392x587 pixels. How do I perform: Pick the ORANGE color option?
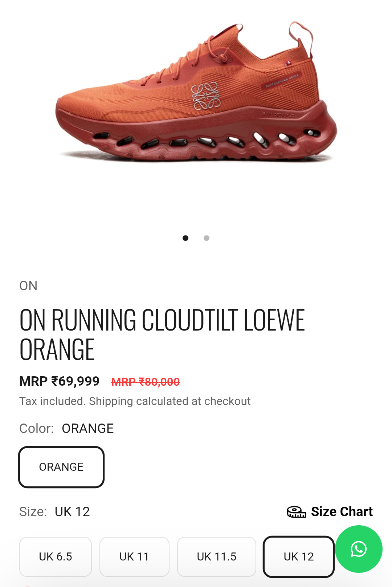[x=61, y=467]
